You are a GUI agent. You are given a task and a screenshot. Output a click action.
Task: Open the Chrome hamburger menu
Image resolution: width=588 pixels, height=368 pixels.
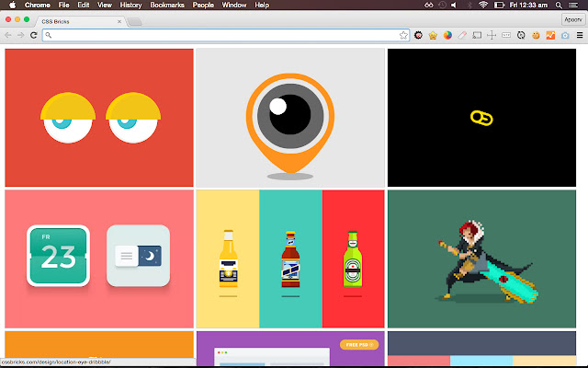(x=579, y=35)
